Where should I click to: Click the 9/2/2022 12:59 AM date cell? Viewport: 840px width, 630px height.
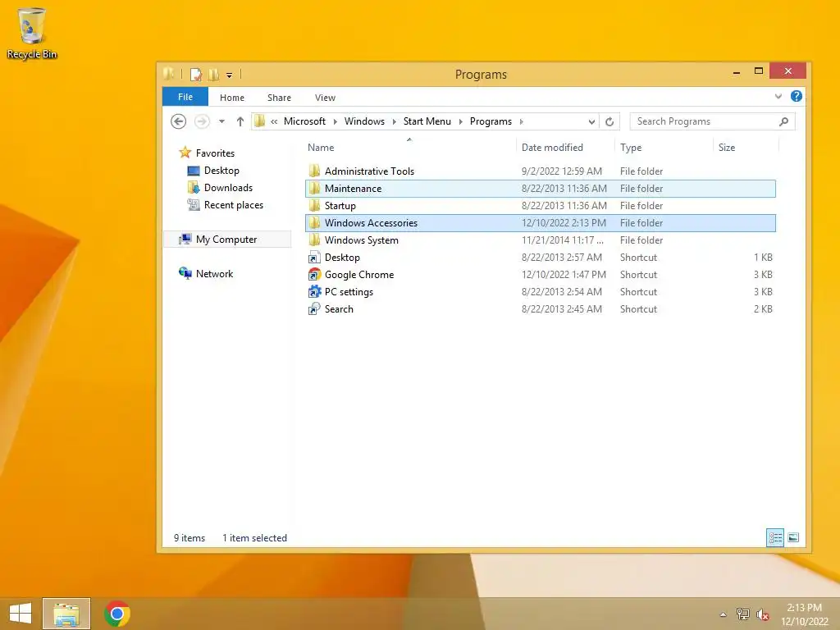561,171
